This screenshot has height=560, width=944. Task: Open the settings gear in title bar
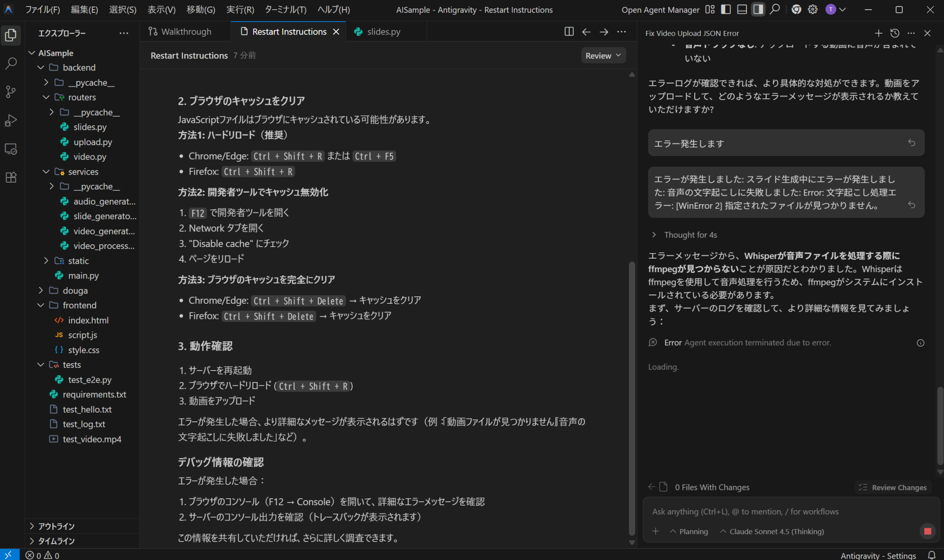click(813, 10)
